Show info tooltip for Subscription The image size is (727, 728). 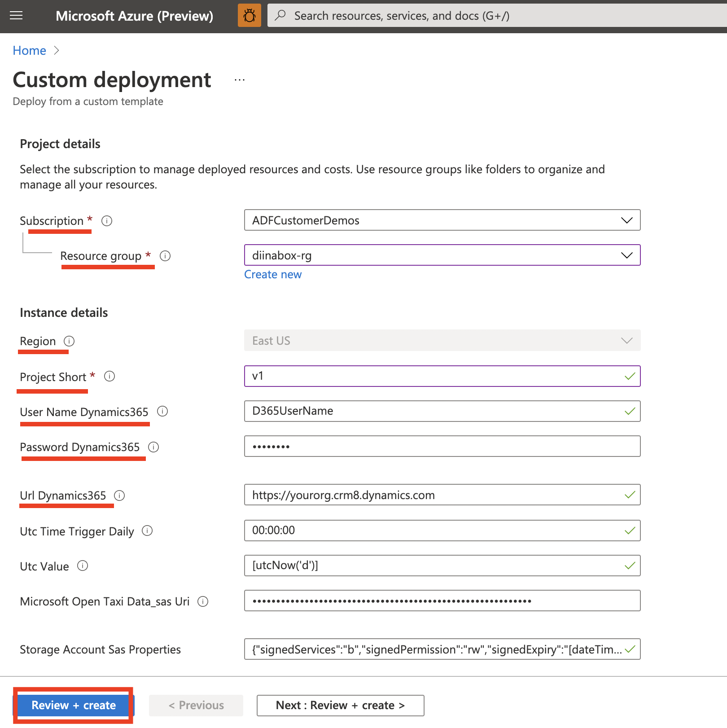pos(107,221)
